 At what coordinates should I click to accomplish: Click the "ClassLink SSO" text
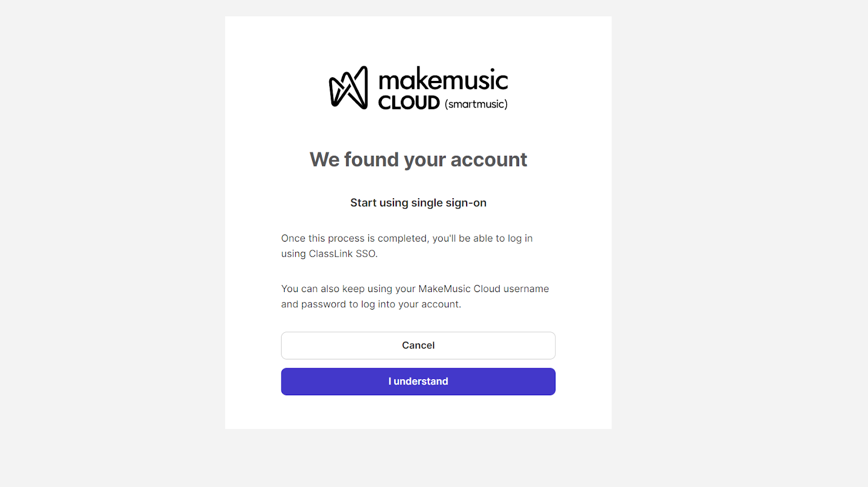coord(342,254)
